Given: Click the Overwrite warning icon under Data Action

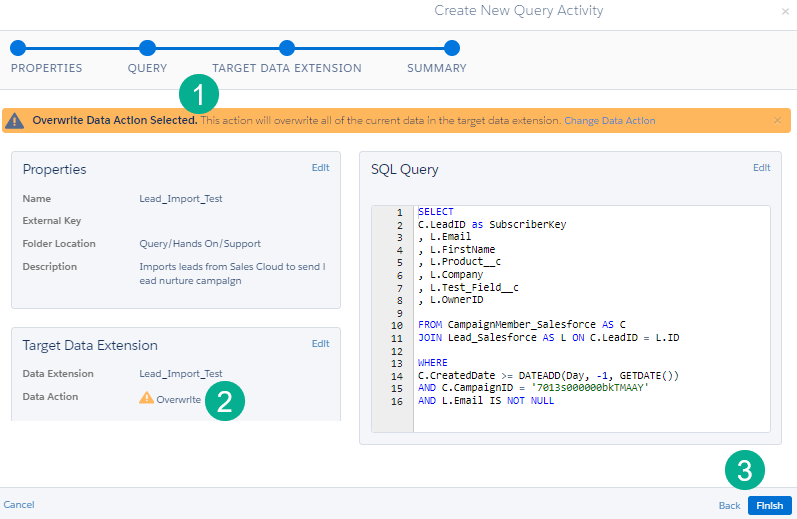Looking at the screenshot, I should pos(147,397).
